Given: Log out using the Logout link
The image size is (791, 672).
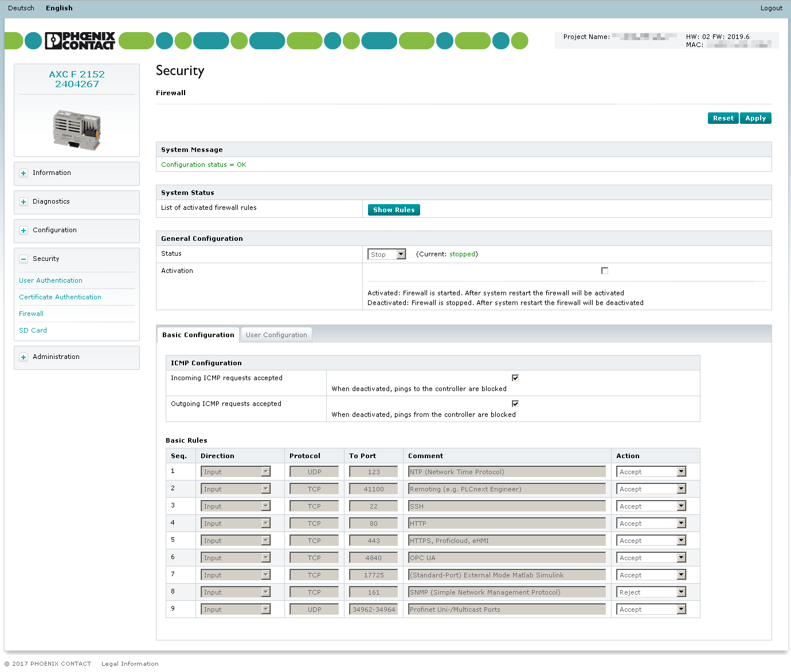Looking at the screenshot, I should click(771, 8).
